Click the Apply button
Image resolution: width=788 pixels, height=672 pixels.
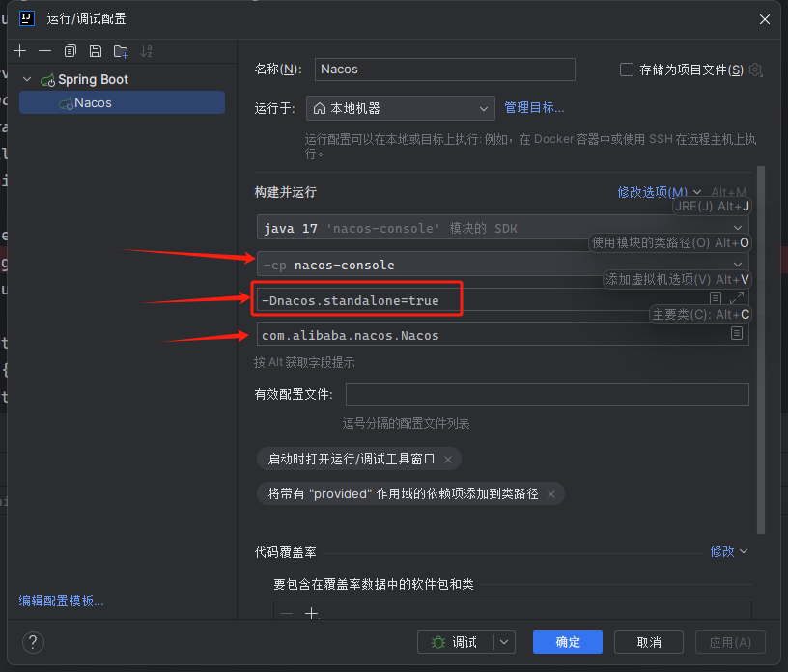click(730, 642)
